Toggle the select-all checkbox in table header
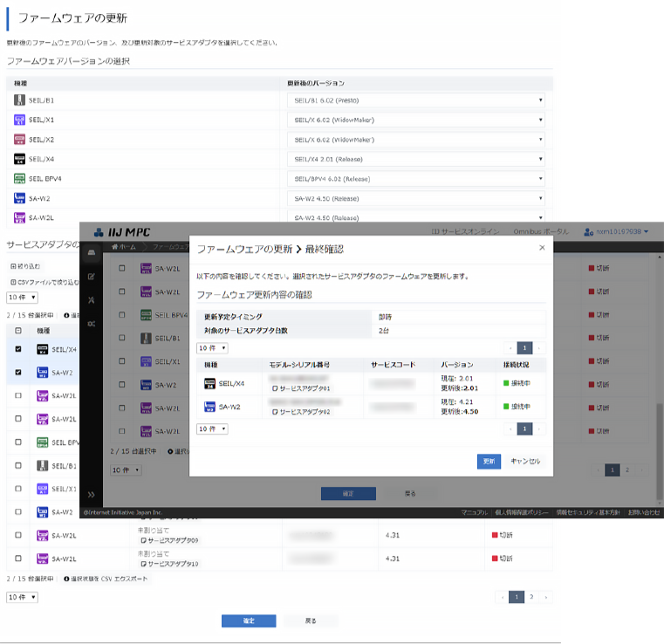664x644 pixels. click(x=18, y=331)
